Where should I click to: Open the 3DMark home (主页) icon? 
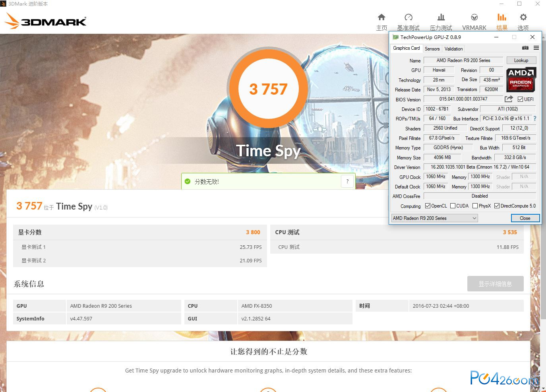pos(381,17)
